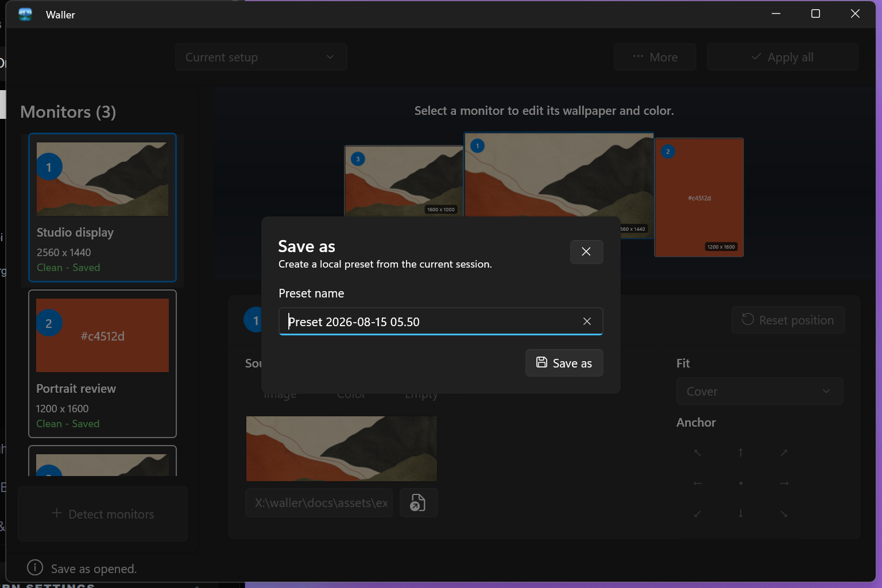
Task: Select the Portrait review monitor card
Action: [x=102, y=363]
